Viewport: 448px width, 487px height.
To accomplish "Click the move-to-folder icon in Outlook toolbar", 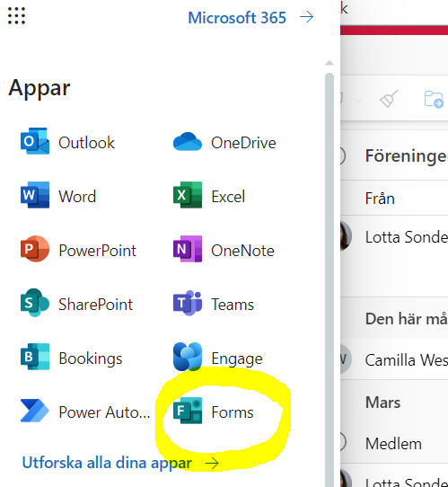I will (x=434, y=99).
